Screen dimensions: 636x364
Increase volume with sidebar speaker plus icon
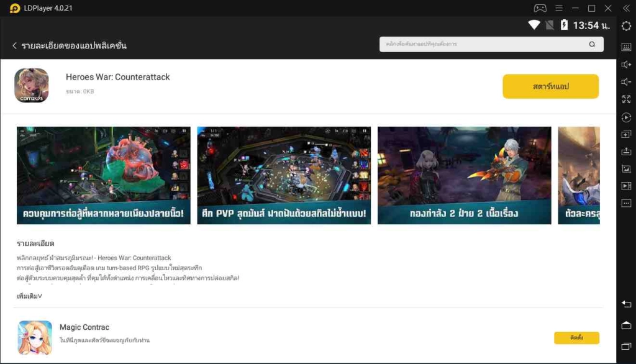[626, 65]
